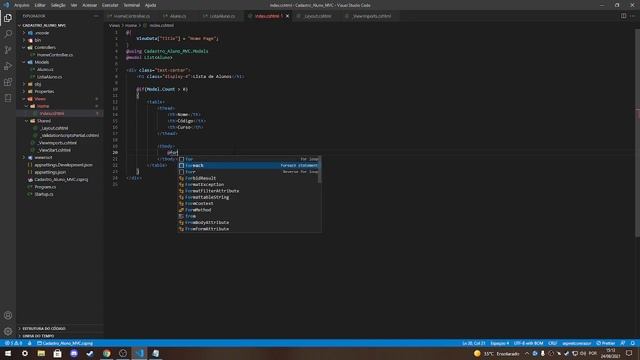
Task: Open Discord from the taskbar
Action: [74, 353]
